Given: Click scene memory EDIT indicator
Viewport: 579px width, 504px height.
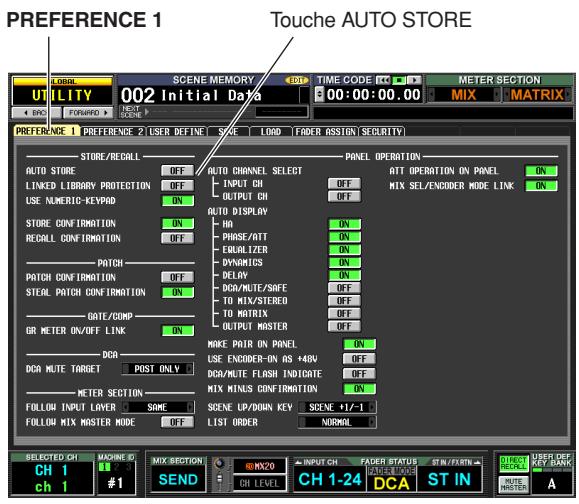Looking at the screenshot, I should point(297,80).
